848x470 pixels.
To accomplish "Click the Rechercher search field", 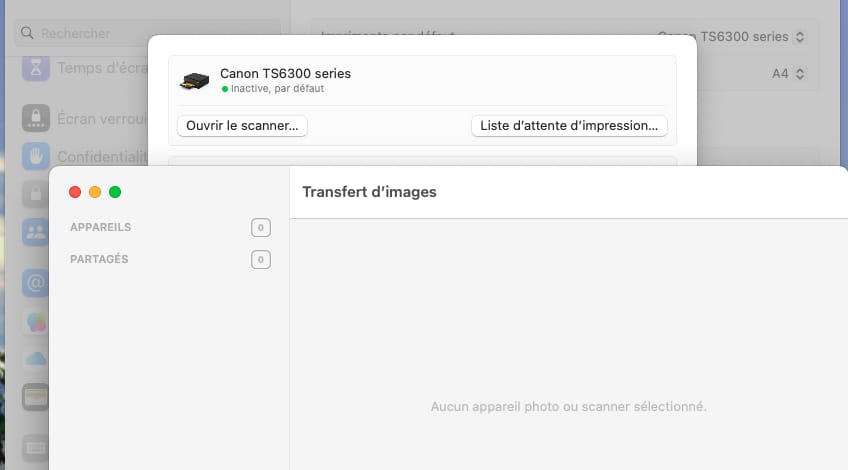I will [150, 34].
